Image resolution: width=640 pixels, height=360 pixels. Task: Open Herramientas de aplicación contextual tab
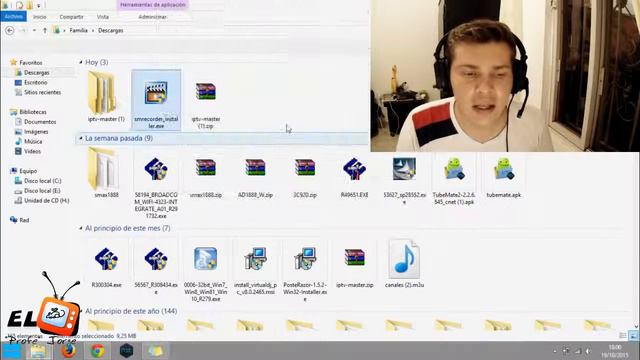coord(153,5)
